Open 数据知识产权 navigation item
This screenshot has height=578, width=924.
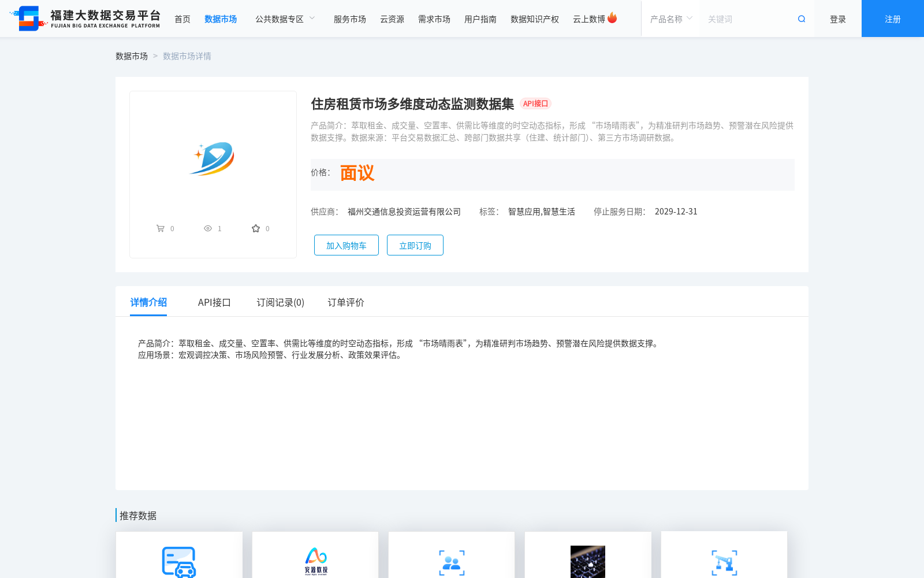point(535,19)
